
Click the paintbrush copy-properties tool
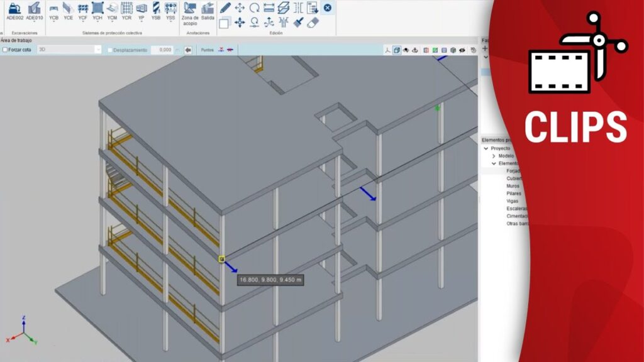pyautogui.click(x=299, y=23)
